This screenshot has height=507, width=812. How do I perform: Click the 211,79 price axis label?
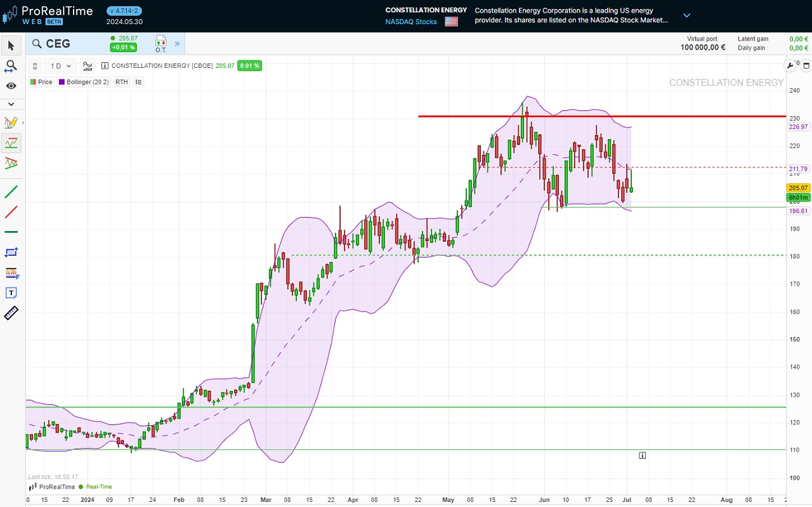point(798,169)
